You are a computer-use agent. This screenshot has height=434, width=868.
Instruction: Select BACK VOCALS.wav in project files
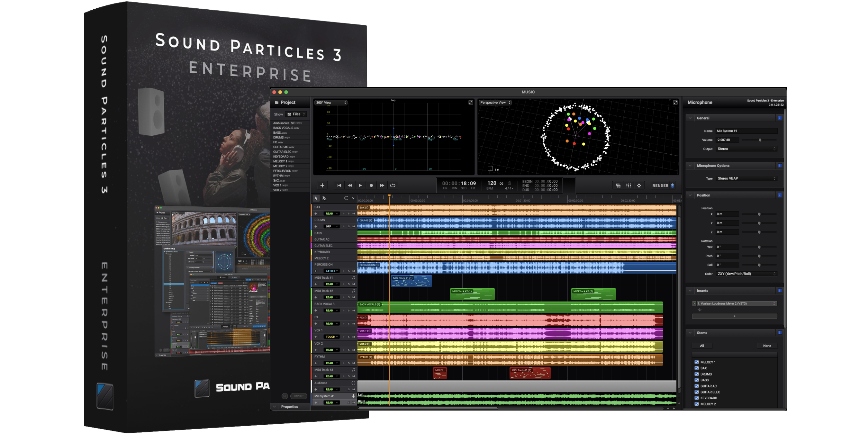pos(286,128)
